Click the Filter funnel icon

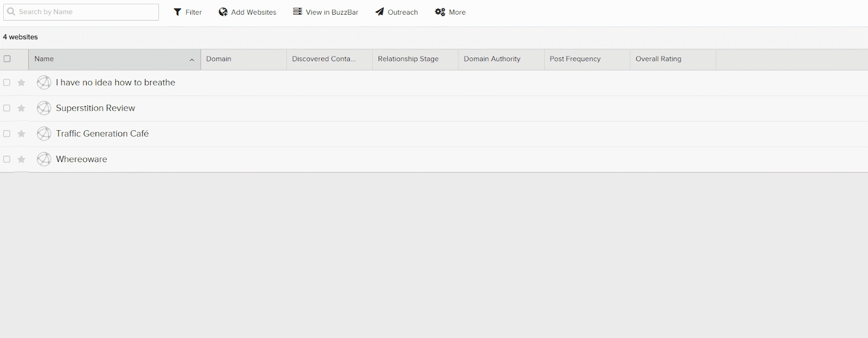[177, 12]
